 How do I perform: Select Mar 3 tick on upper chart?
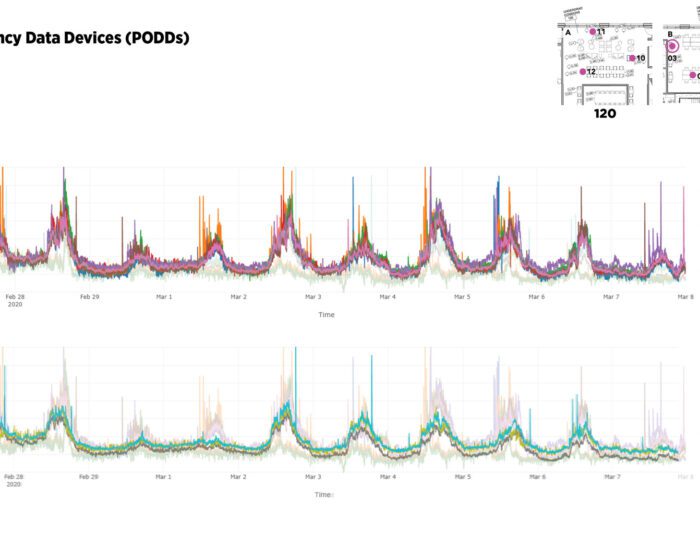[x=313, y=297]
